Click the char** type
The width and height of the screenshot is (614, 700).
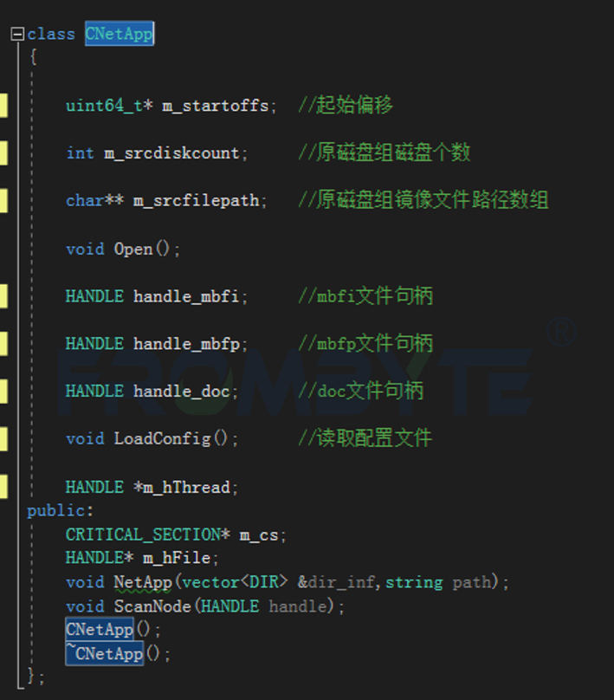tap(94, 200)
